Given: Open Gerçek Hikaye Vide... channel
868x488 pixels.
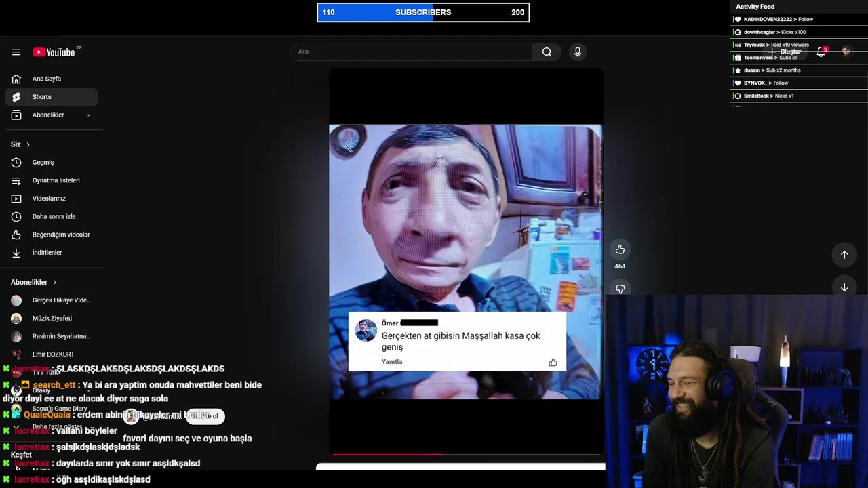Looking at the screenshot, I should [x=52, y=300].
